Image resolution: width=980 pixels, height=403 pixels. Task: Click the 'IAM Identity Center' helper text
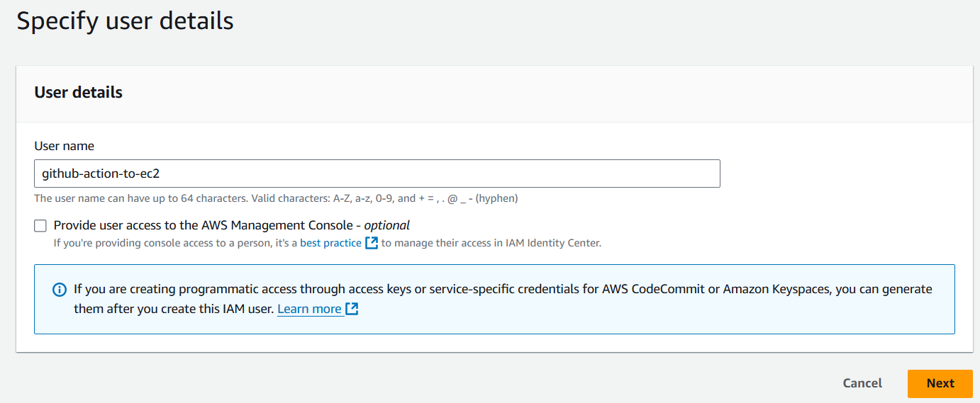click(553, 243)
